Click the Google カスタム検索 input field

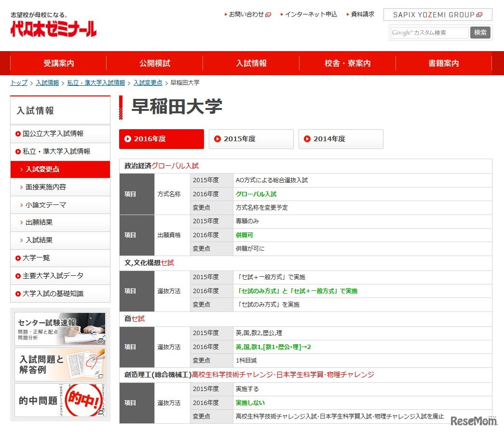pyautogui.click(x=428, y=33)
